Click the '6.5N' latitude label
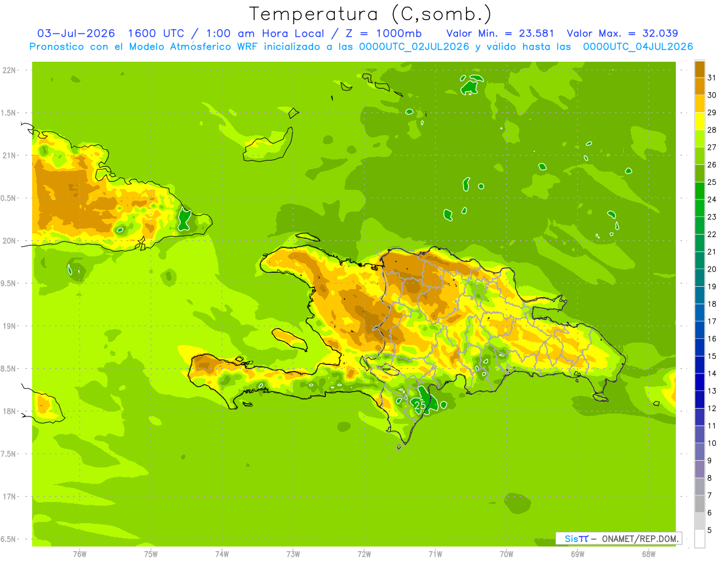Screen dimensions: 728x562 [x=8, y=539]
